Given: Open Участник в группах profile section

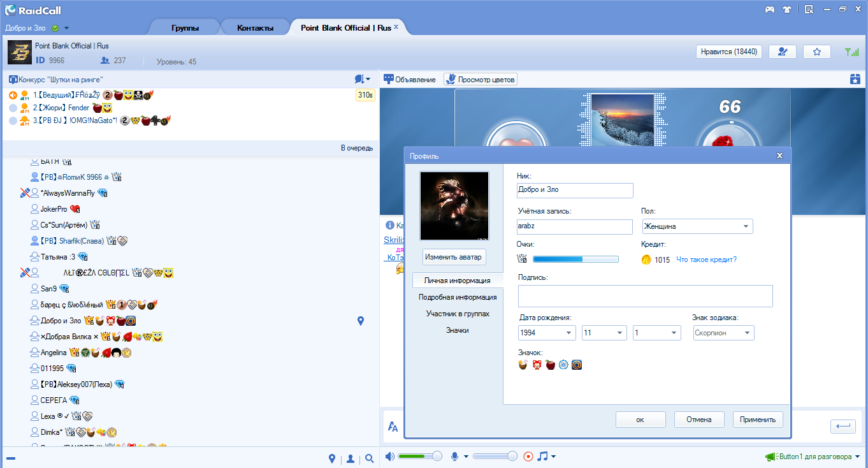Looking at the screenshot, I should [x=457, y=314].
